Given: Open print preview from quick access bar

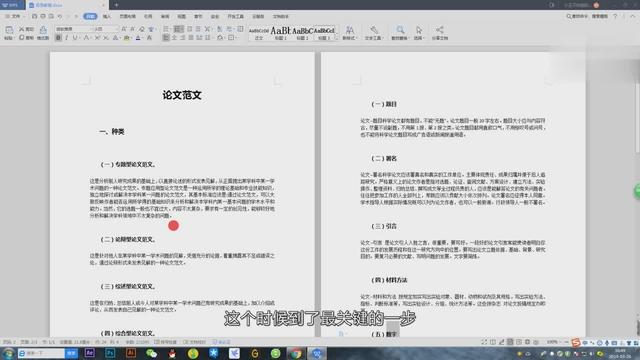Looking at the screenshot, I should 51,16.
